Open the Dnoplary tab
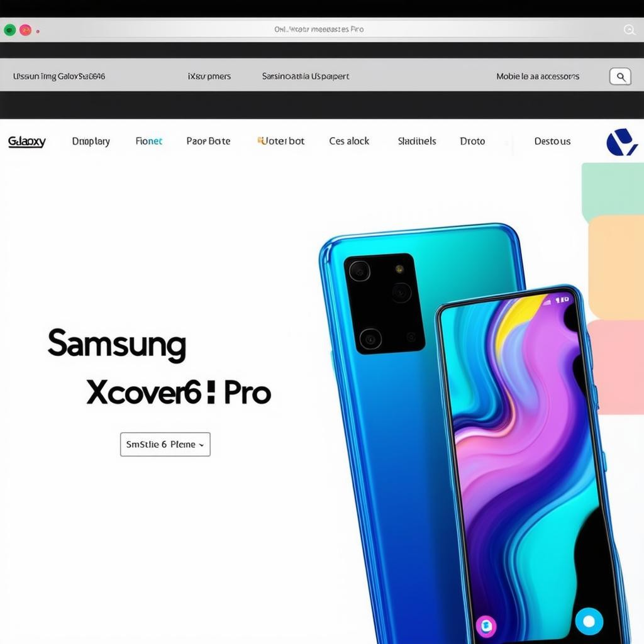 91,142
